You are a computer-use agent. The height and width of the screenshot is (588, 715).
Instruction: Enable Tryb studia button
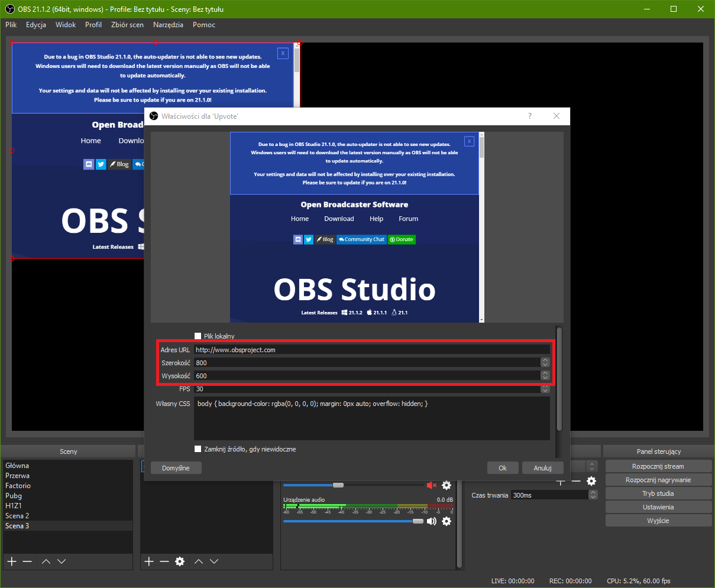point(658,493)
